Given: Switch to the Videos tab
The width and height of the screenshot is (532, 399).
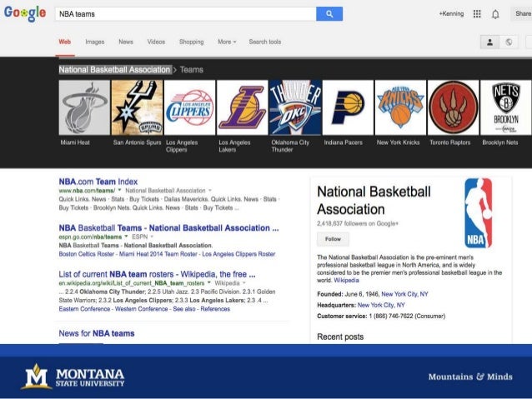Looking at the screenshot, I should (156, 42).
